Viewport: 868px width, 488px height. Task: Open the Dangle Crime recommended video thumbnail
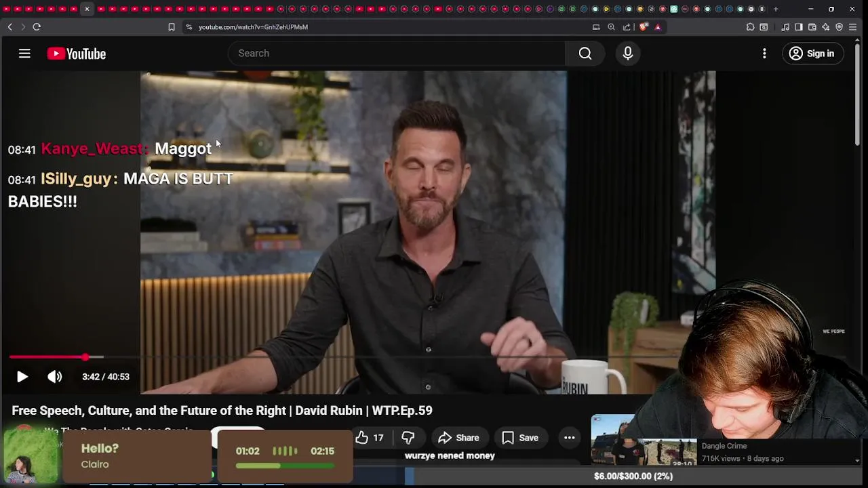click(644, 440)
